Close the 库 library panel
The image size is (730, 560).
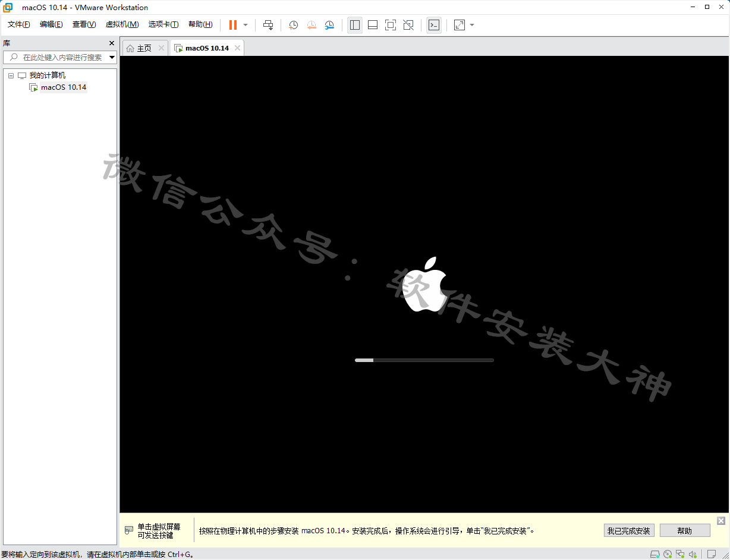pos(111,43)
